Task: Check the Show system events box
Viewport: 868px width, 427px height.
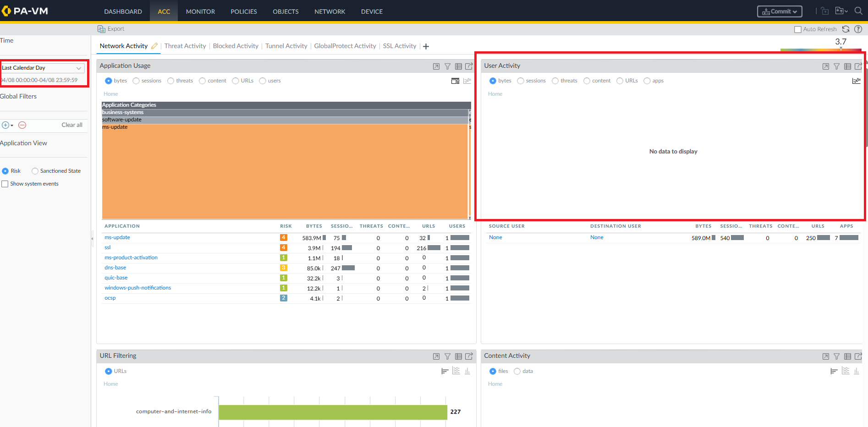Action: tap(5, 184)
